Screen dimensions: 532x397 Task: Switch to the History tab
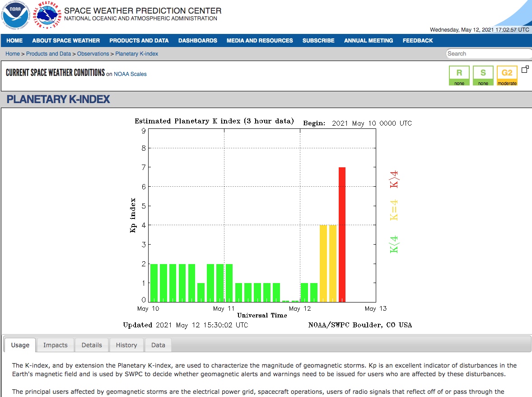126,345
